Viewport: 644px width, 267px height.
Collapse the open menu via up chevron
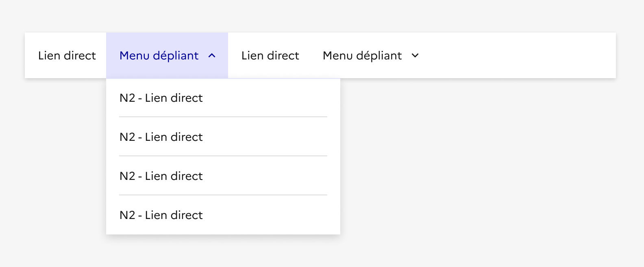(212, 56)
